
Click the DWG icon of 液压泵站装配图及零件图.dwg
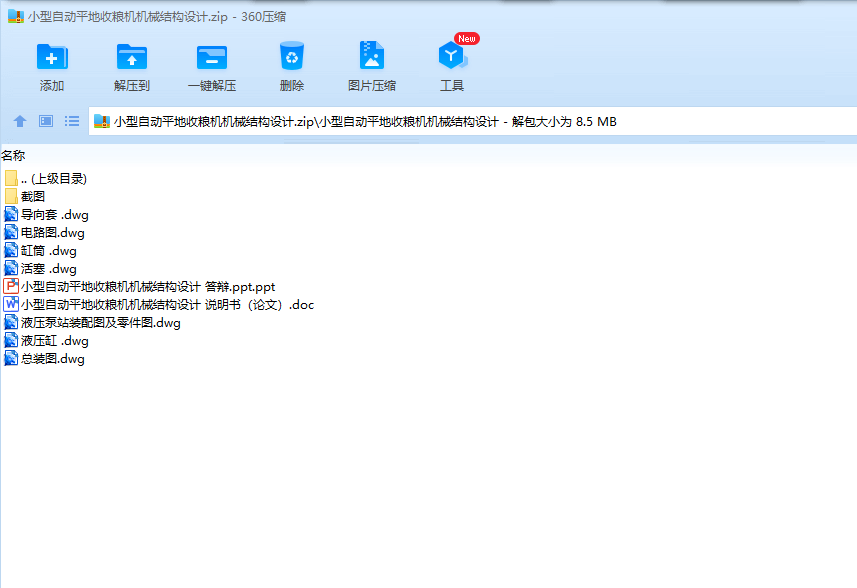click(11, 322)
